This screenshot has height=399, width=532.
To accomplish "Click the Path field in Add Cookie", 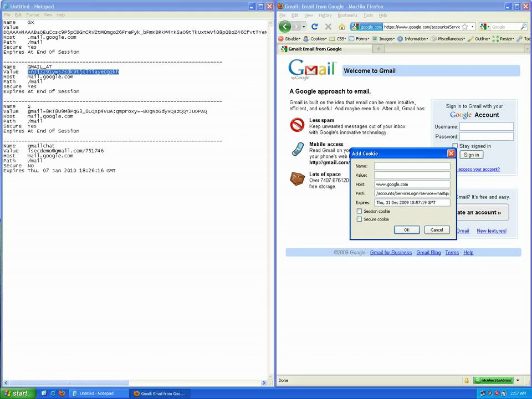I will click(412, 193).
